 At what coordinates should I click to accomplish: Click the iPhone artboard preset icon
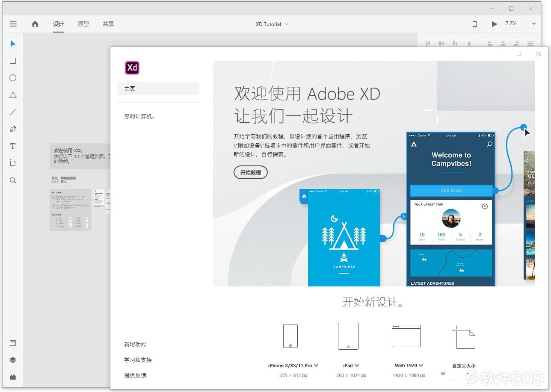290,336
